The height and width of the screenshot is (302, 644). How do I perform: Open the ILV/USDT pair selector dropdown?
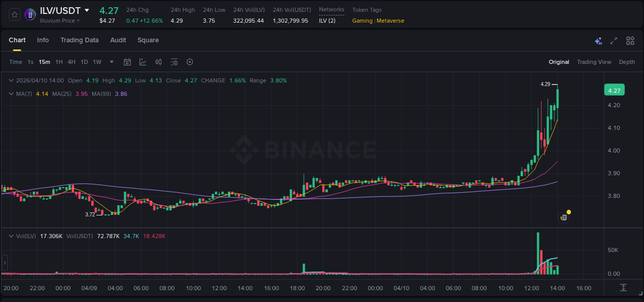[87, 10]
